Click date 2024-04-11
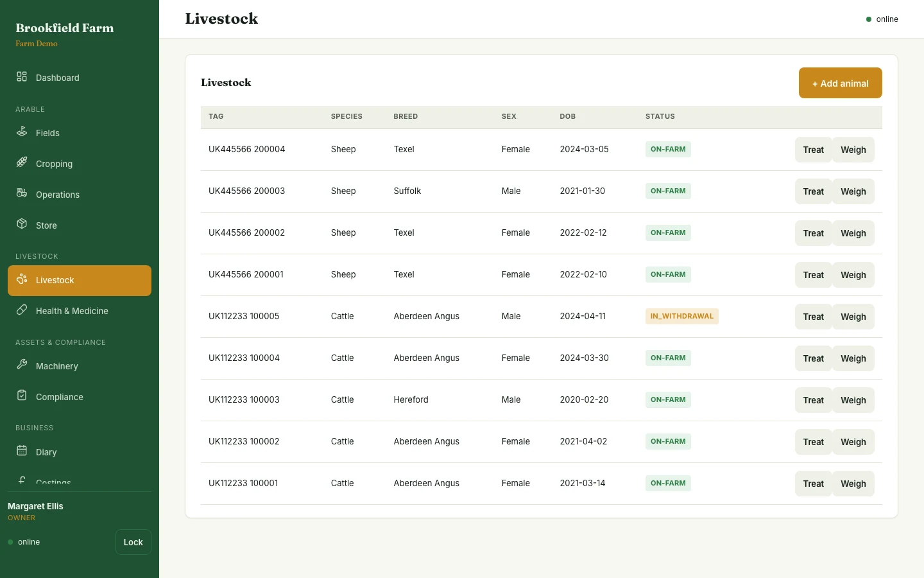Image resolution: width=924 pixels, height=578 pixels. tap(583, 316)
